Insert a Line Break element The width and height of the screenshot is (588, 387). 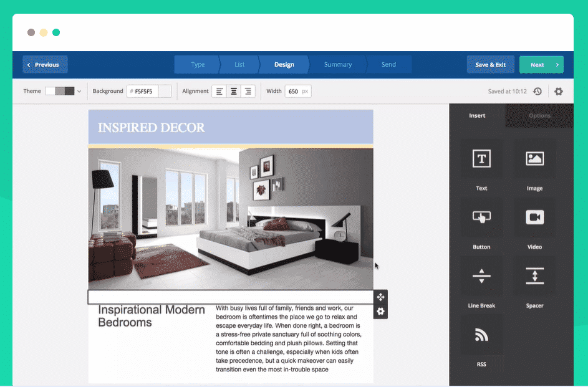coord(481,276)
